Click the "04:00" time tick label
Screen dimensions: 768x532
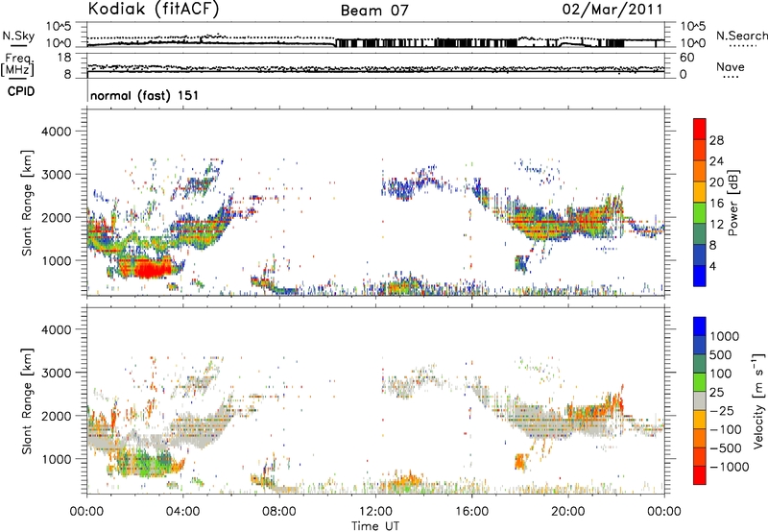182,512
